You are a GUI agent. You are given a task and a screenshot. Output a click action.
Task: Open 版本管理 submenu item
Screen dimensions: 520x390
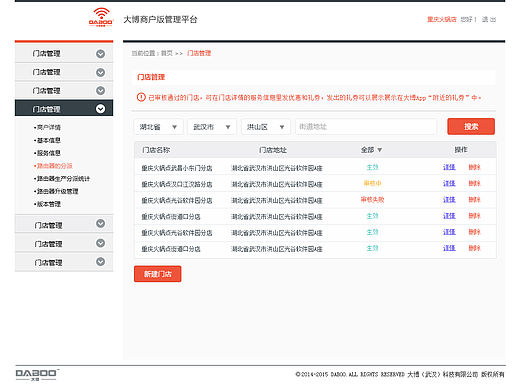tap(48, 204)
